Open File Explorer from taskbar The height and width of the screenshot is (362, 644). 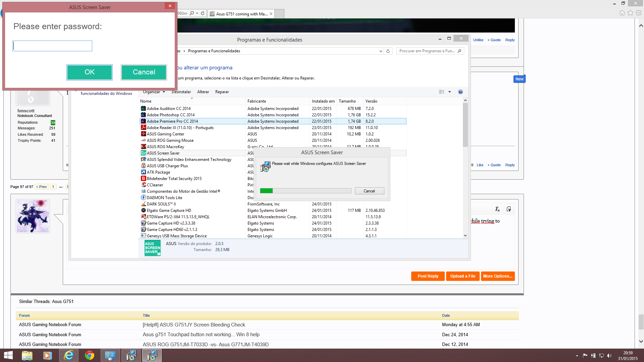[x=27, y=355]
